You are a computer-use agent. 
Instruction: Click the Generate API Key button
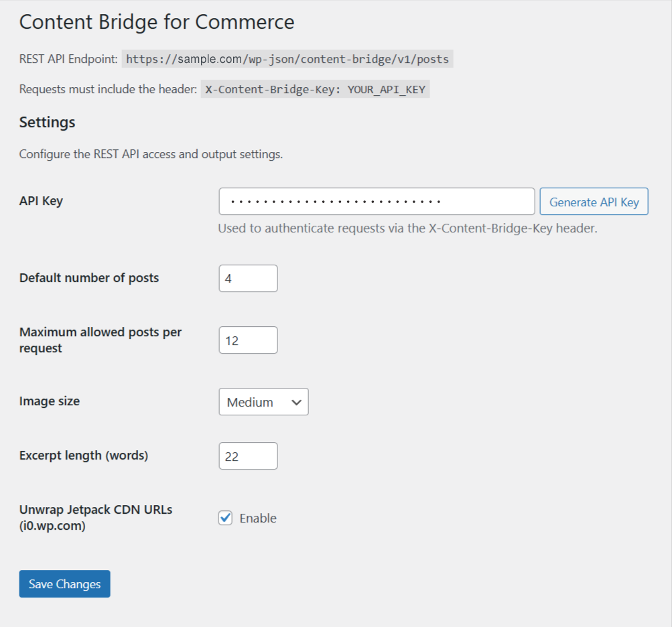[594, 202]
